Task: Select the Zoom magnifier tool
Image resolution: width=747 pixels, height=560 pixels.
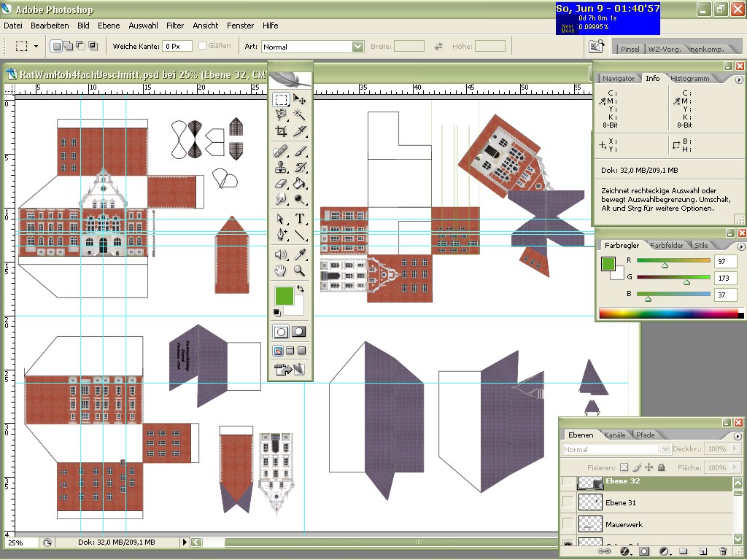Action: click(300, 271)
